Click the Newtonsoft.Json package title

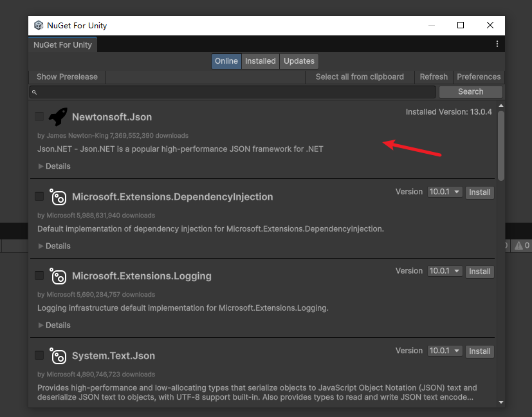[x=112, y=117]
